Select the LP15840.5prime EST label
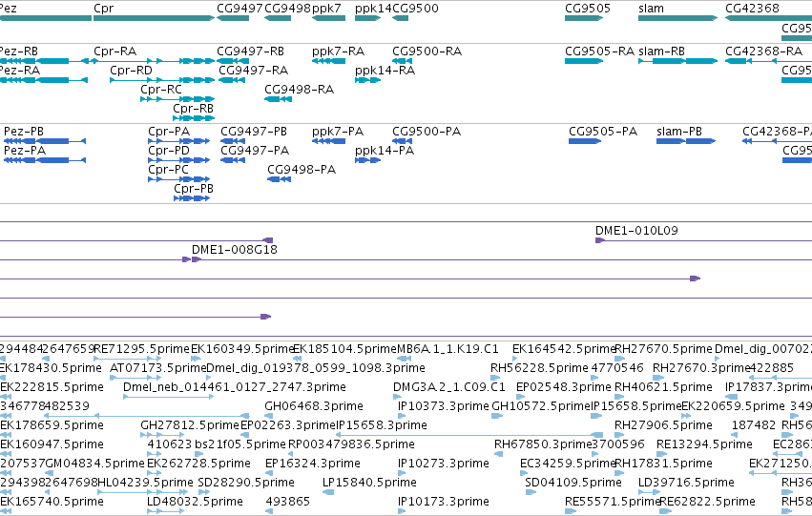Screen dimensions: 812x516 (369, 483)
